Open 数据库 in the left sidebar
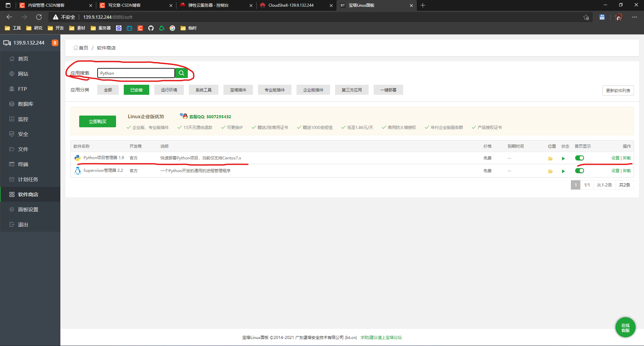This screenshot has width=644, height=346. [30, 104]
